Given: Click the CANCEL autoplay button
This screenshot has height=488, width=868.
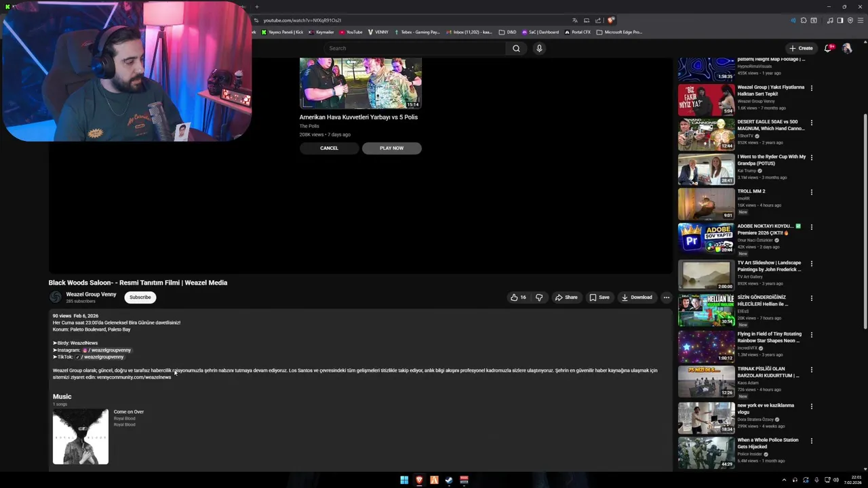Looking at the screenshot, I should [x=329, y=148].
